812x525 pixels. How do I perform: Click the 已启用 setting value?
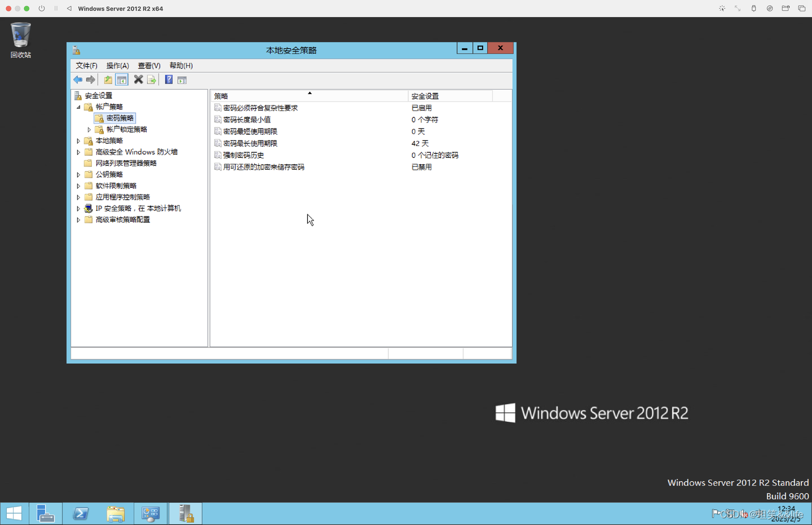coord(421,108)
